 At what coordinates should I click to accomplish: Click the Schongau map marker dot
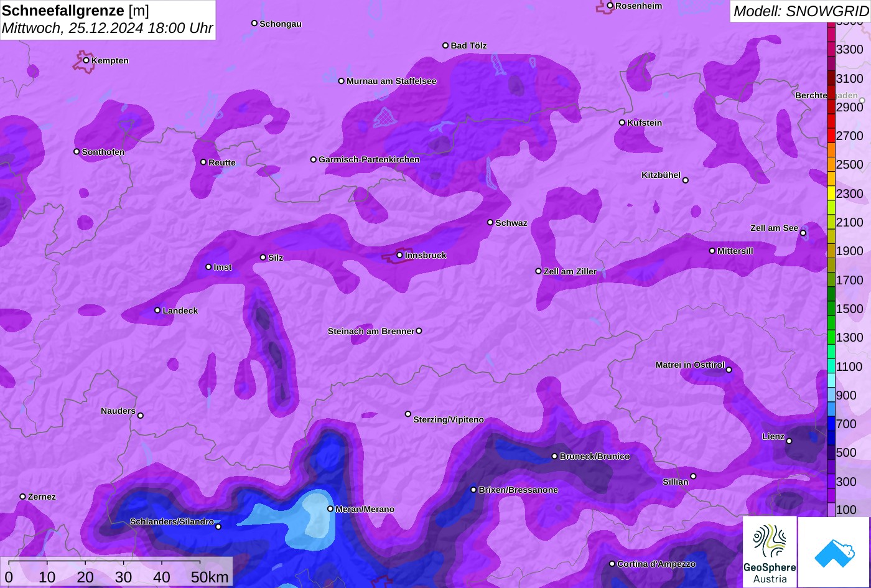click(x=254, y=23)
